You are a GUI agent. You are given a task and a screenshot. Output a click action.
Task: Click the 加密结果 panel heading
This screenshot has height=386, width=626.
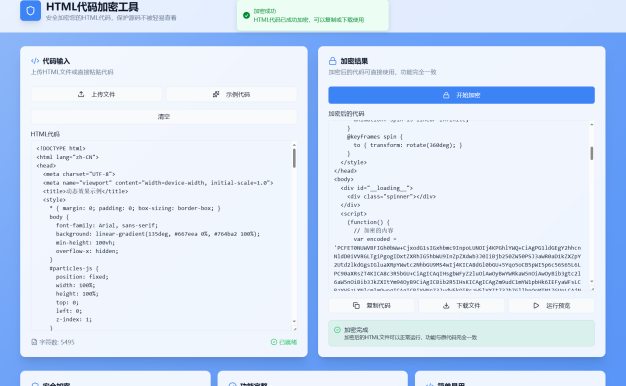[x=354, y=61]
